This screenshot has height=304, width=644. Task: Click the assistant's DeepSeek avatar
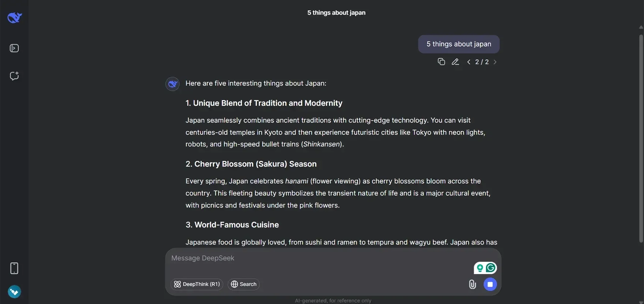coord(172,84)
